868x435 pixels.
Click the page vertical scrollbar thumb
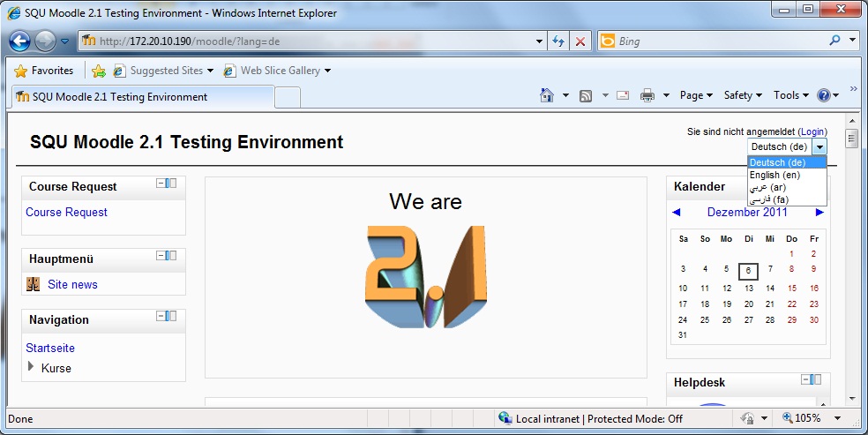click(x=852, y=139)
